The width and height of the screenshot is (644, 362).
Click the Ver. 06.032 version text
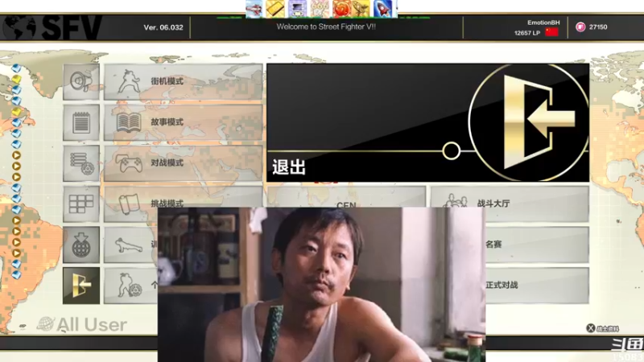(x=163, y=27)
